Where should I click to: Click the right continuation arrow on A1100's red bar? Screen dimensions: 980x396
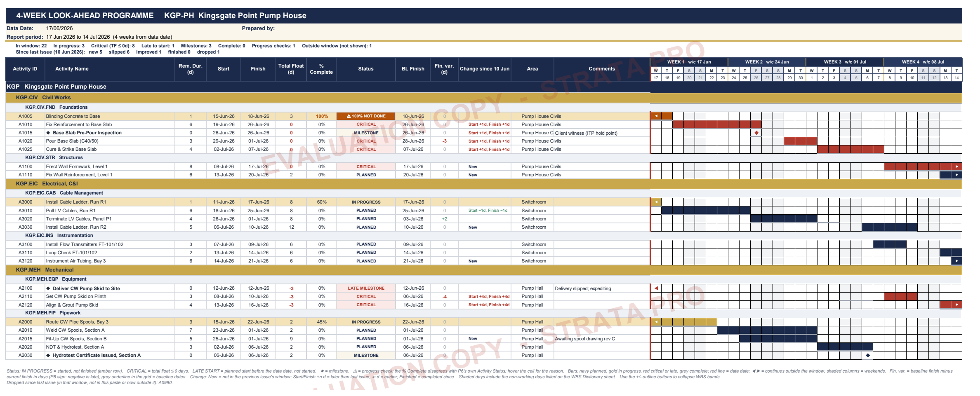point(956,166)
